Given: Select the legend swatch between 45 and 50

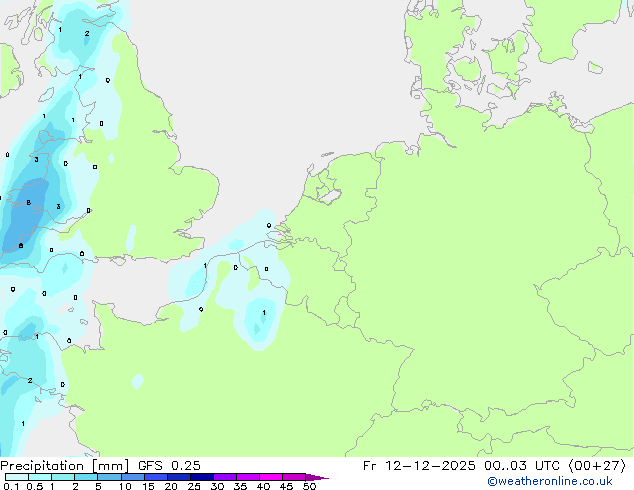Looking at the screenshot, I should coord(294,477).
